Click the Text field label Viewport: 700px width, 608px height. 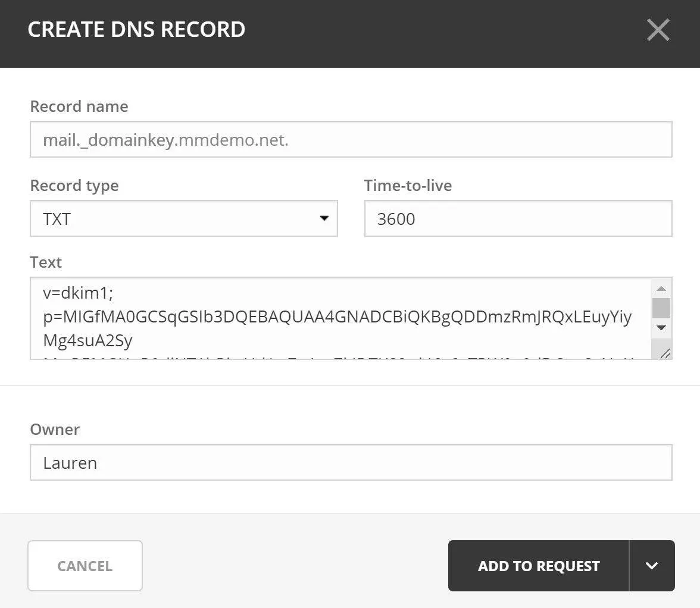(x=45, y=262)
